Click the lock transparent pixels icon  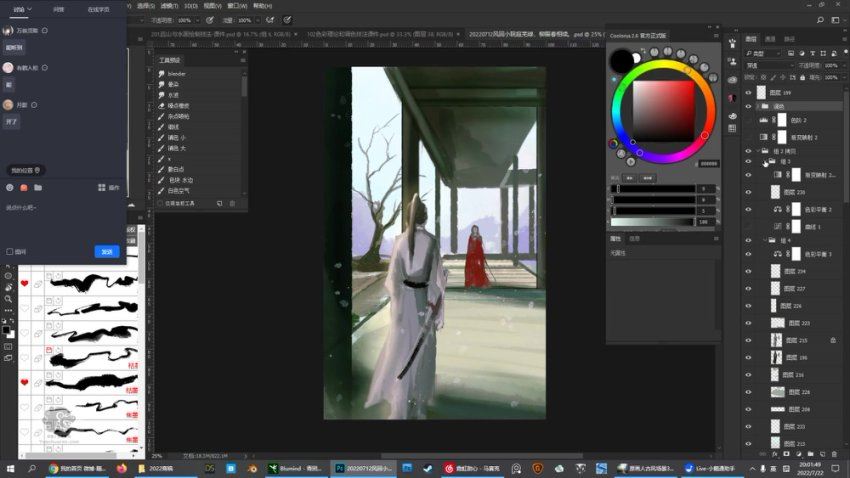pyautogui.click(x=763, y=77)
